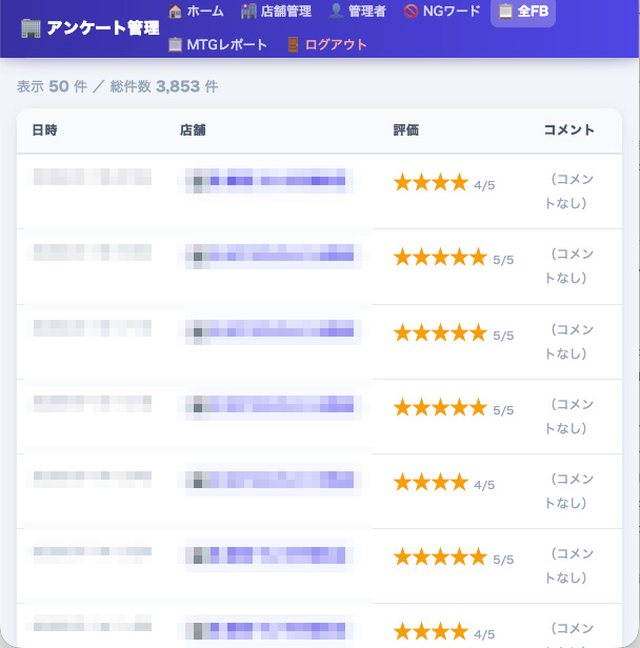Open the ホーム navigation item
This screenshot has height=648, width=640.
(x=195, y=11)
